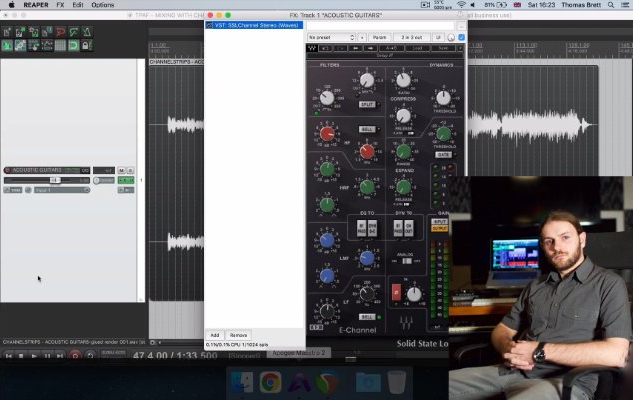Click the plus button next to preset
The width and height of the screenshot is (633, 400).
pos(362,37)
